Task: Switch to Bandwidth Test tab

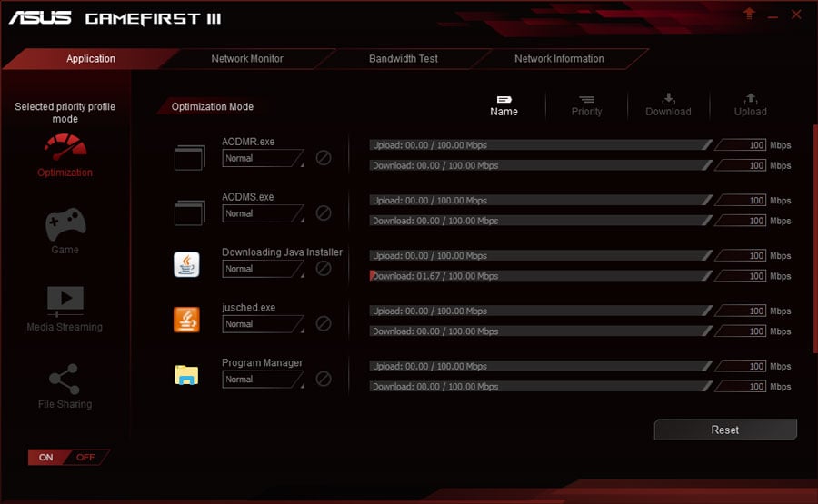Action: tap(404, 58)
